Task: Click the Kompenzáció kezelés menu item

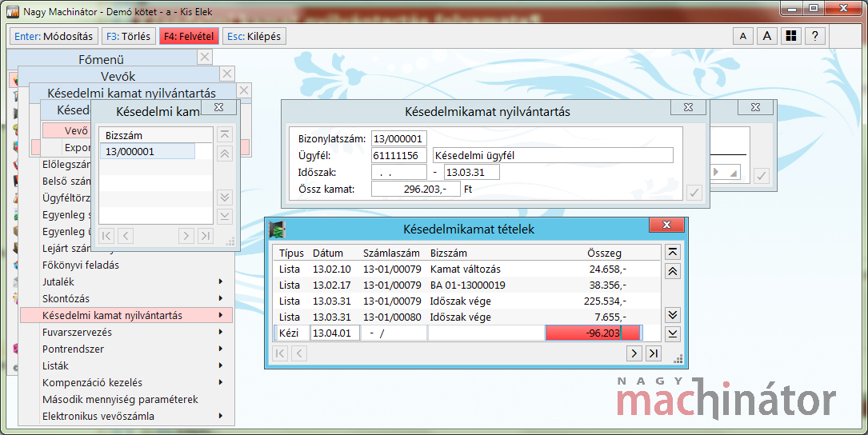Action: [x=126, y=382]
